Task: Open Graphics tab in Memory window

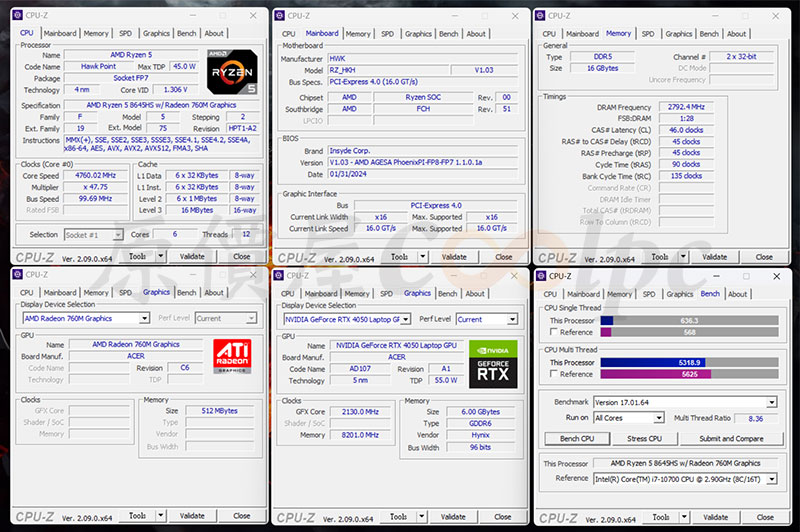Action: coord(679,34)
